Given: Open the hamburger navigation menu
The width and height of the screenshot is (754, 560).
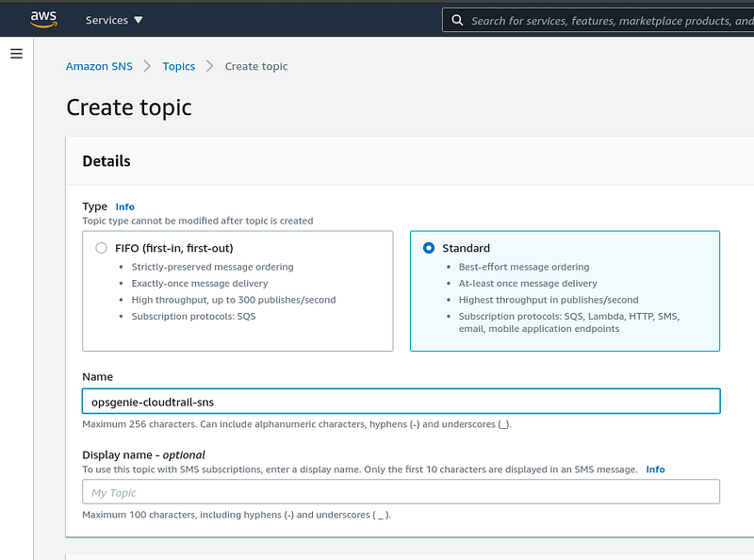Looking at the screenshot, I should [x=16, y=54].
